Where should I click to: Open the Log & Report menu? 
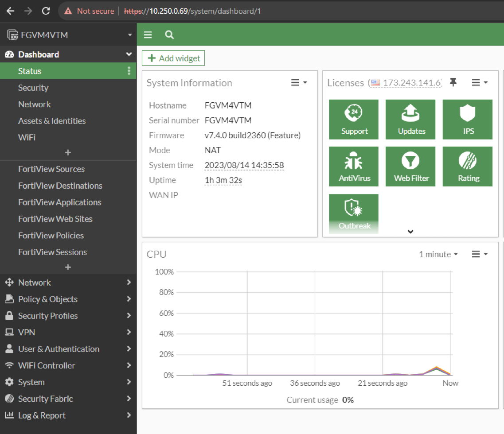click(43, 415)
